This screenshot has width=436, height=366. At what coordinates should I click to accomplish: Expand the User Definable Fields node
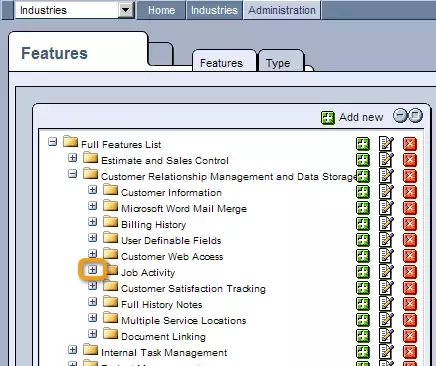click(x=93, y=238)
